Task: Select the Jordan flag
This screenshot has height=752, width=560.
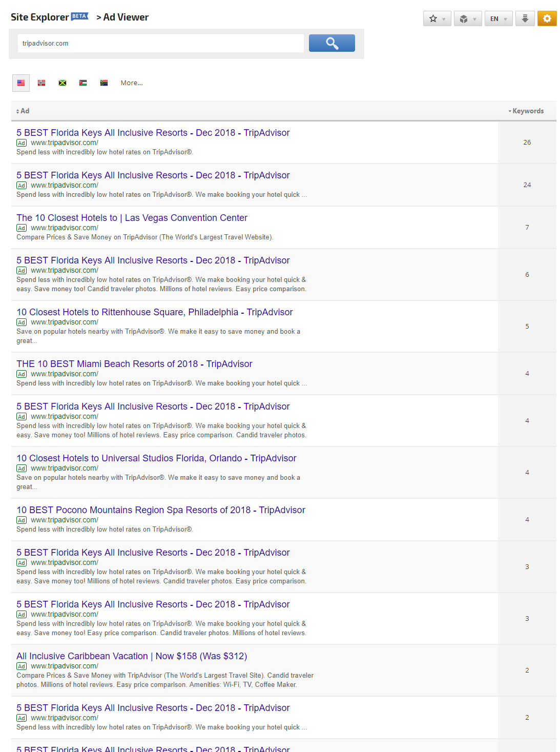Action: pos(83,83)
